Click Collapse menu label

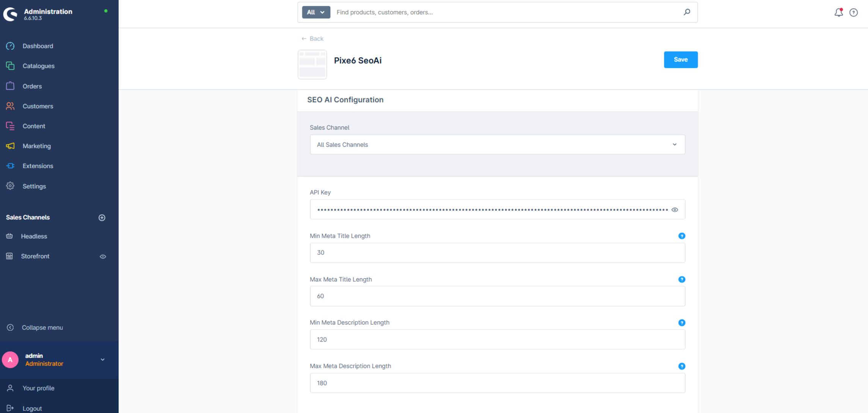point(42,327)
